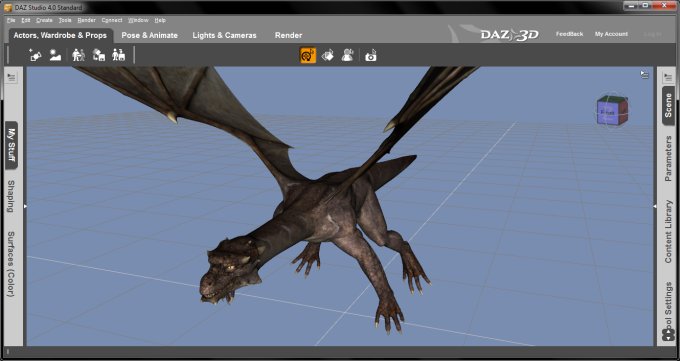Screen dimensions: 680x361
Task: Switch to the Lights & Cameras tab
Action: coord(225,36)
